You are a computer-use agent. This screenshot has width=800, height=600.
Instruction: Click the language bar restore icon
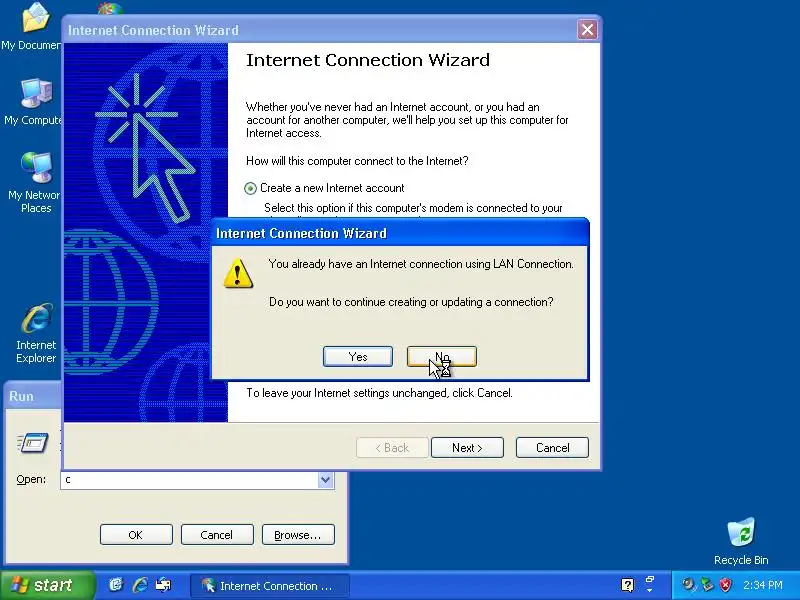pyautogui.click(x=650, y=580)
